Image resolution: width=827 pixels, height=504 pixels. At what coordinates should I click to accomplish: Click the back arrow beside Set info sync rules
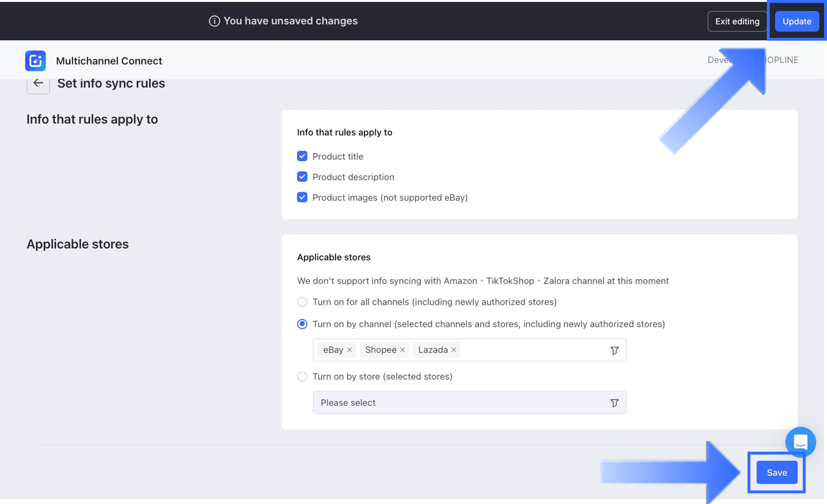(38, 83)
